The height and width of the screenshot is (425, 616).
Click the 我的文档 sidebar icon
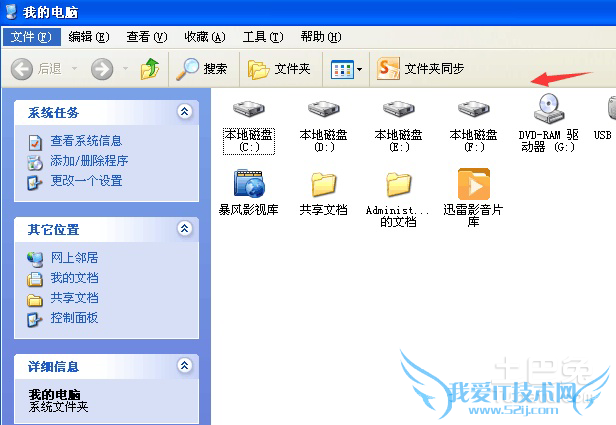point(35,279)
